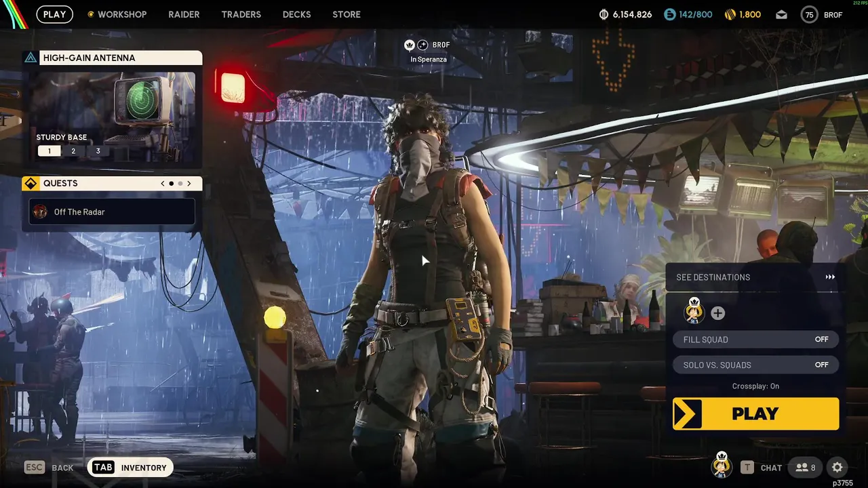This screenshot has width=868, height=488.
Task: Click the STURDY BASE label
Action: click(62, 138)
